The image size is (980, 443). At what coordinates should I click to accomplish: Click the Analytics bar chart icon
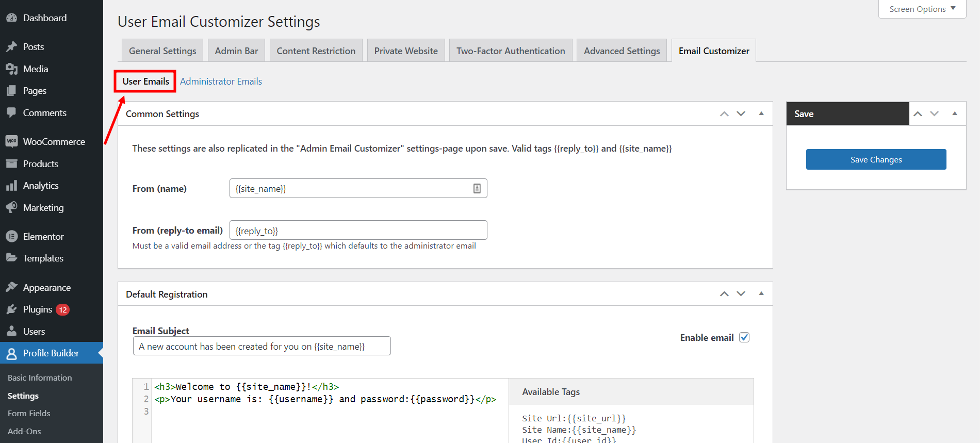coord(11,186)
